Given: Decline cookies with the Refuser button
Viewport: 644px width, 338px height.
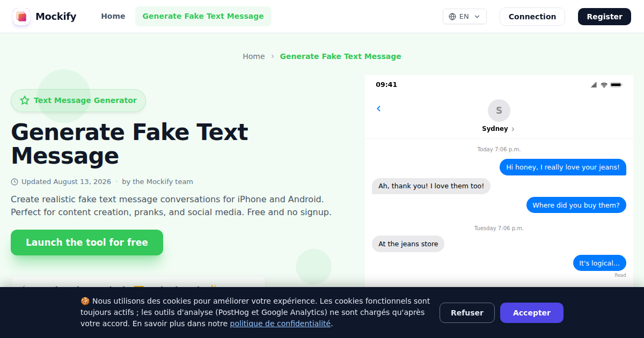Looking at the screenshot, I should (x=467, y=313).
